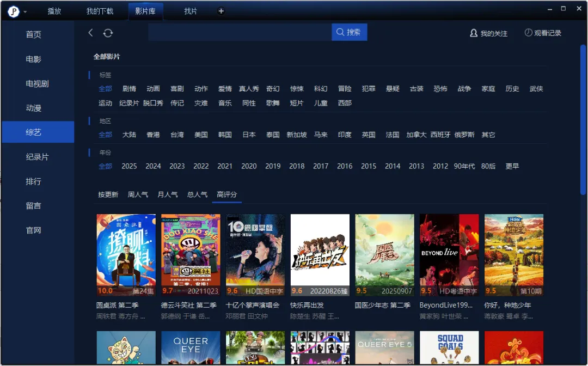The image size is (588, 366).
Task: Sort by 高评分
Action: pos(227,194)
